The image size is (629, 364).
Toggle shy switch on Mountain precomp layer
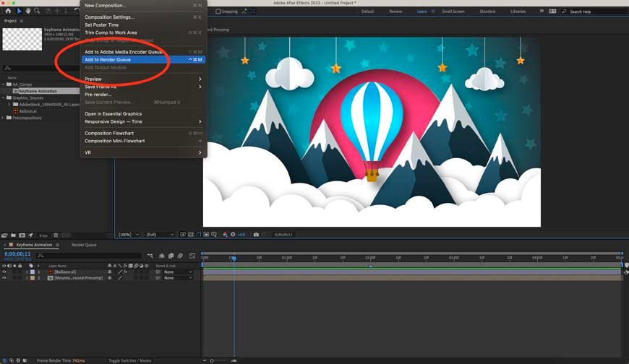109,278
